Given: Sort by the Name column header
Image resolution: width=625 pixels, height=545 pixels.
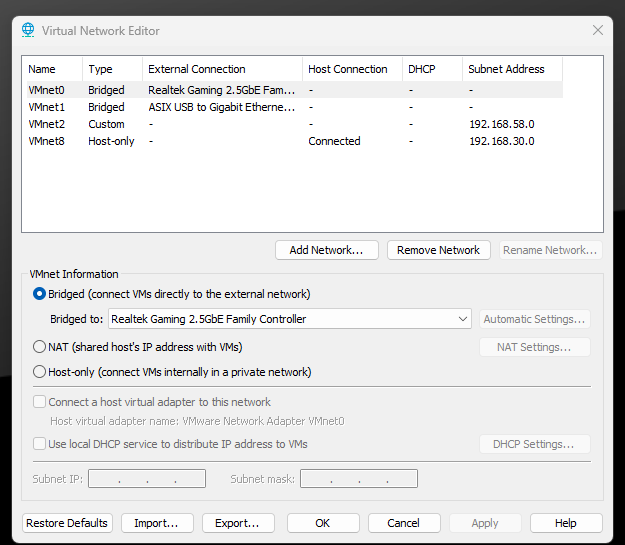Looking at the screenshot, I should point(54,69).
